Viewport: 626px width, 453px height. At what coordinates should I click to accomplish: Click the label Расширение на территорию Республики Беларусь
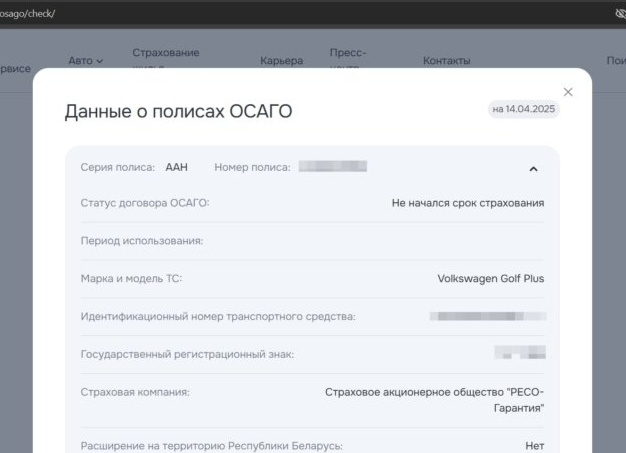pyautogui.click(x=212, y=446)
